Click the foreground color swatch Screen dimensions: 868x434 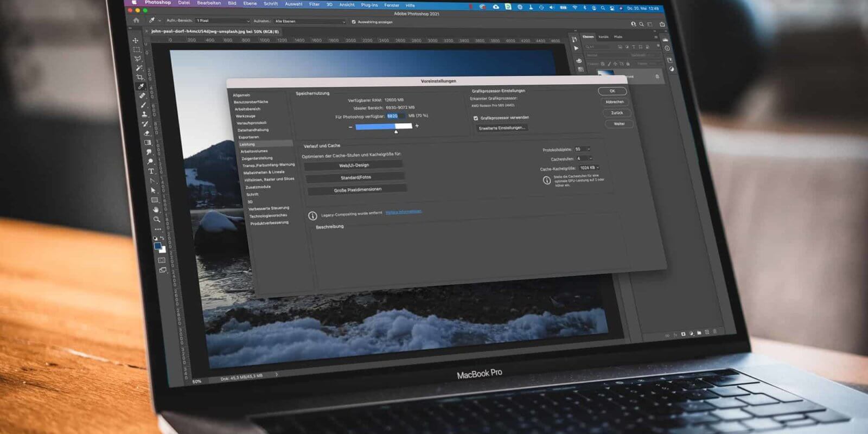(158, 246)
